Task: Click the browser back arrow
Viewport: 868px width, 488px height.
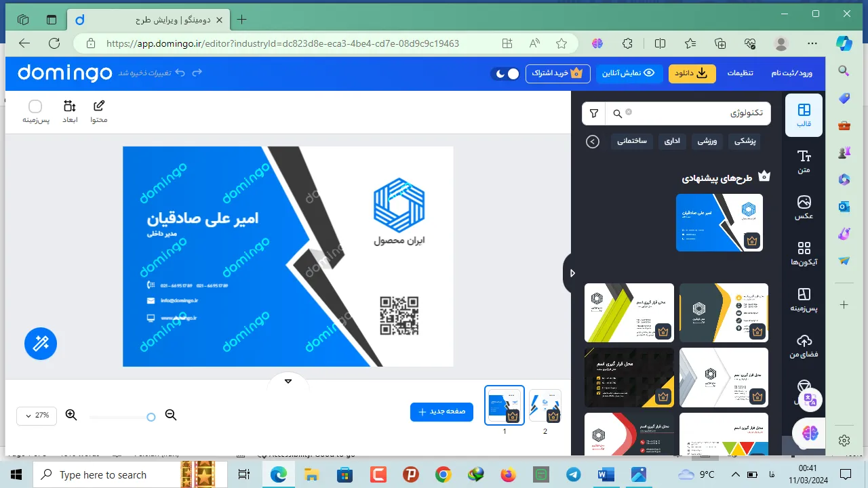Action: click(x=24, y=43)
